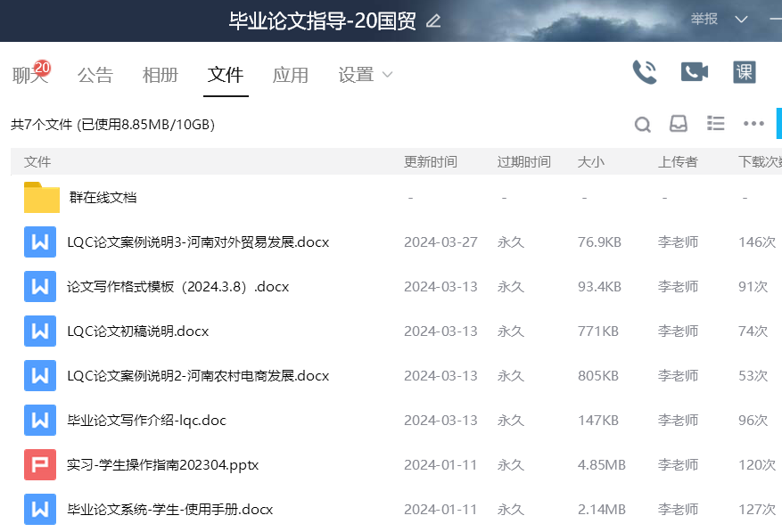Open the three-dot more options menu
782x532 pixels.
tap(753, 124)
